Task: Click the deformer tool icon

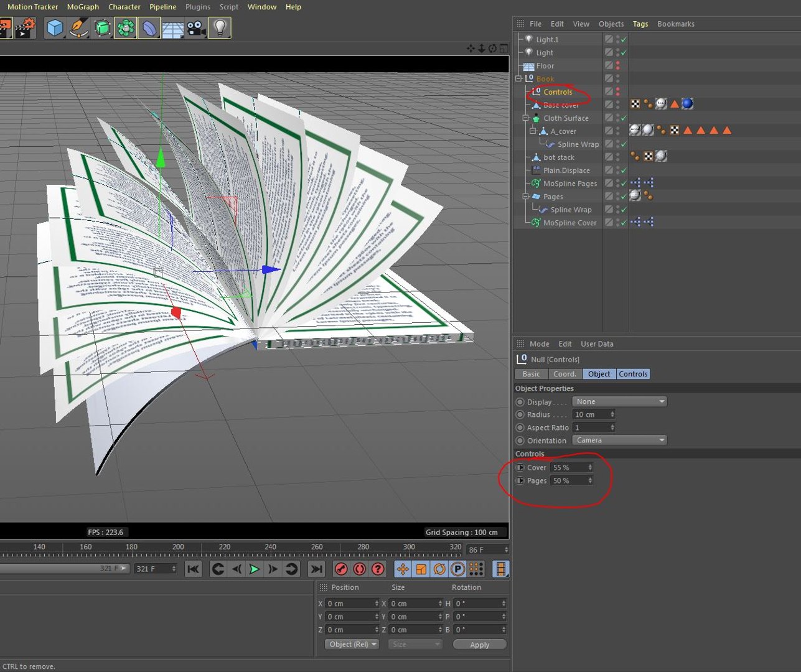Action: (149, 28)
